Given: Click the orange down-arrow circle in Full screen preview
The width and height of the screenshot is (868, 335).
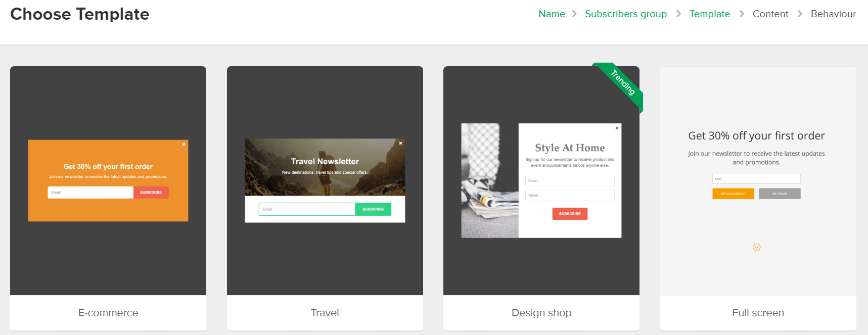Looking at the screenshot, I should [757, 247].
